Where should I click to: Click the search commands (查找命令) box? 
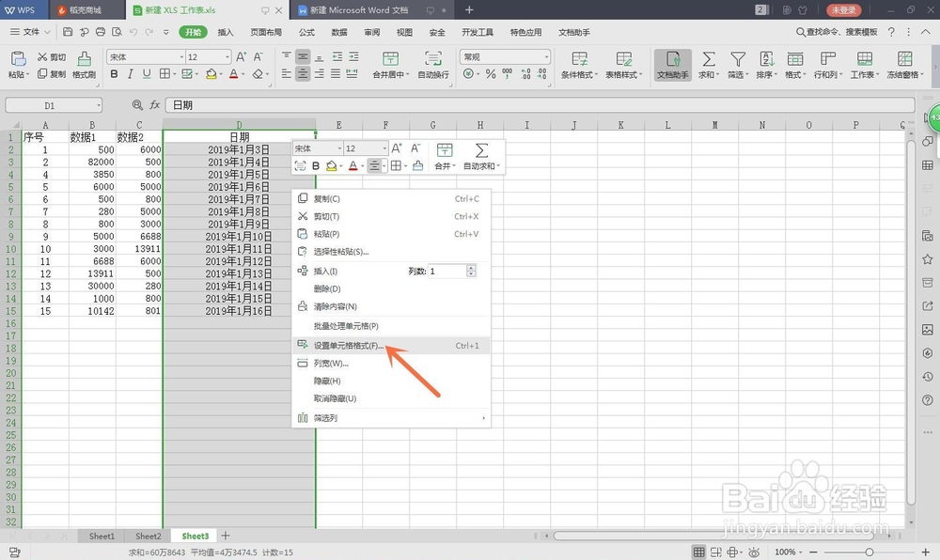coord(837,32)
